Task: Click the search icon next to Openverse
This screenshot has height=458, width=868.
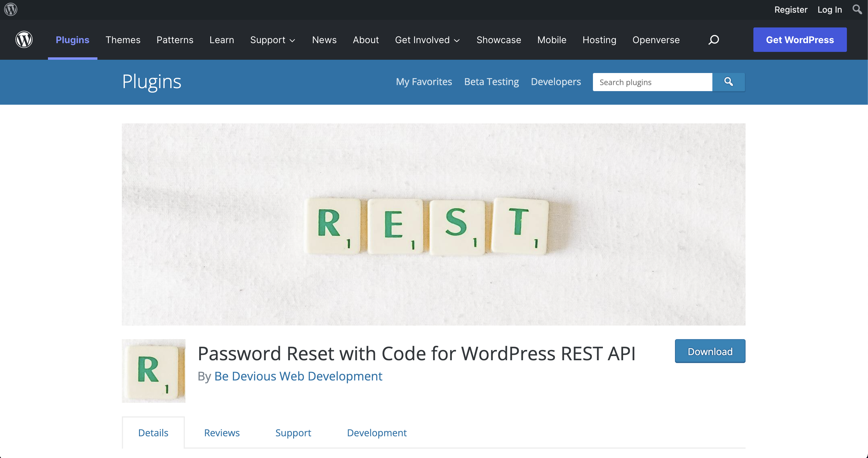Action: tap(713, 40)
